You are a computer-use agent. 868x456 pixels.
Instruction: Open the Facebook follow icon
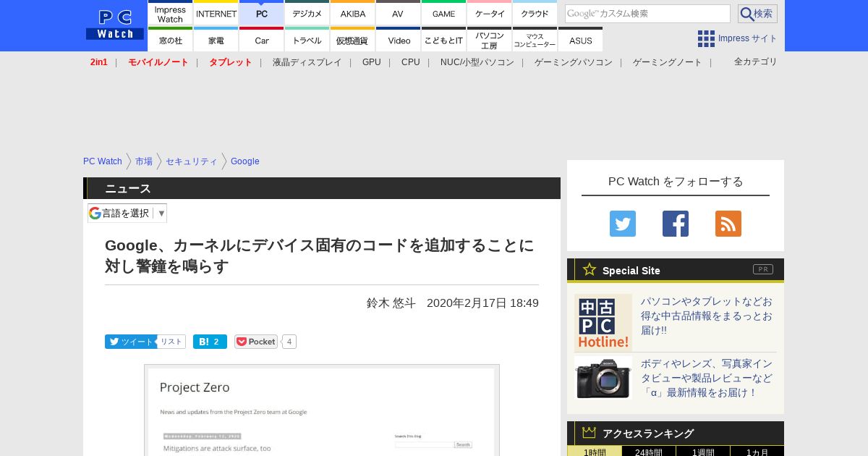(676, 224)
